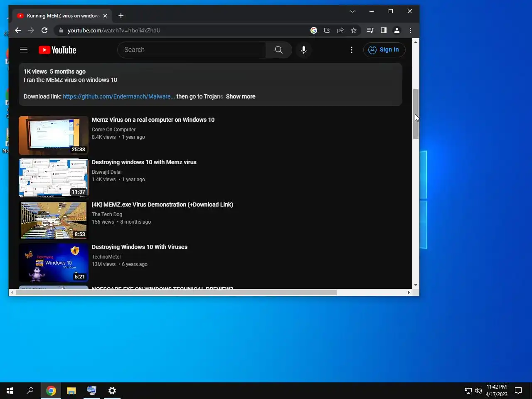The height and width of the screenshot is (399, 532).
Task: Install the app via address bar icon
Action: [327, 30]
